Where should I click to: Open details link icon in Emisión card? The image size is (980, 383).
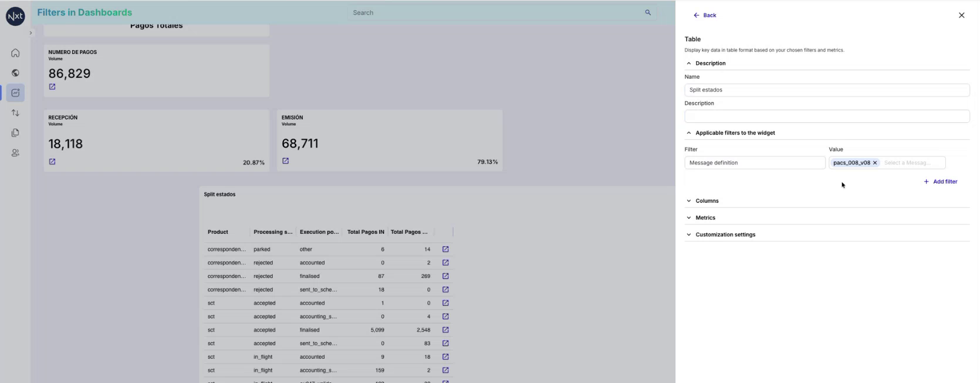pyautogui.click(x=286, y=161)
